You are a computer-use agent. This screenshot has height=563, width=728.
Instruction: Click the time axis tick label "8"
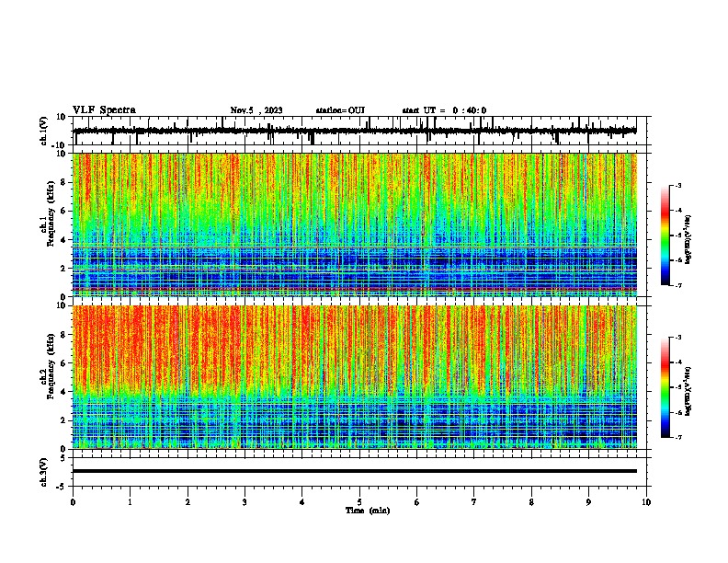[531, 502]
